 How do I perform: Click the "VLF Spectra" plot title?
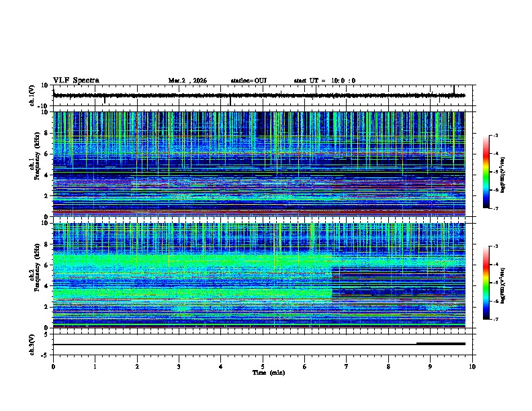(x=76, y=81)
